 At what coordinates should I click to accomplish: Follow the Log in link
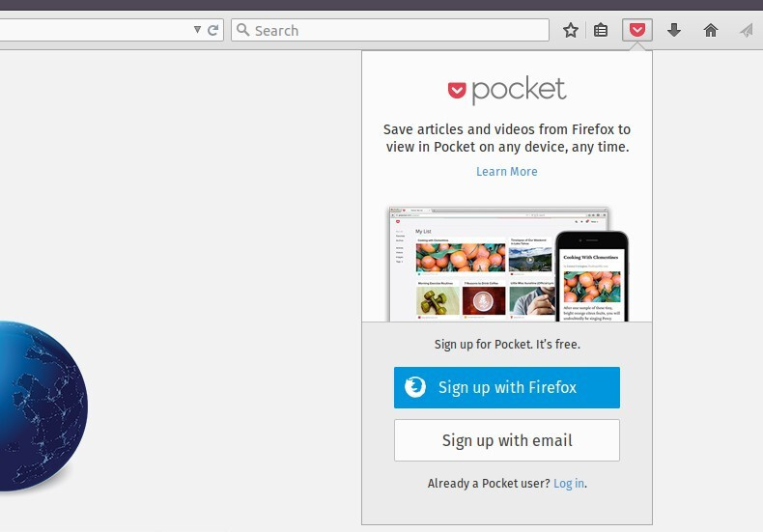(x=569, y=484)
